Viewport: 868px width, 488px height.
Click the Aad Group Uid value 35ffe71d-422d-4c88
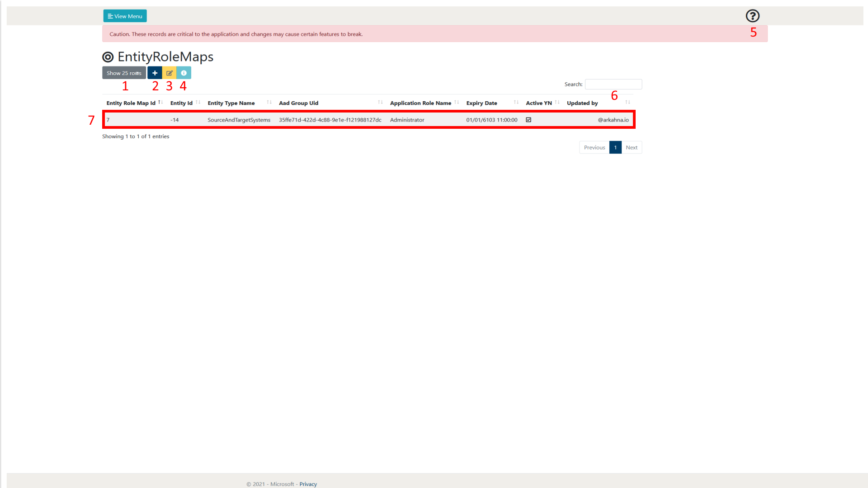(330, 120)
